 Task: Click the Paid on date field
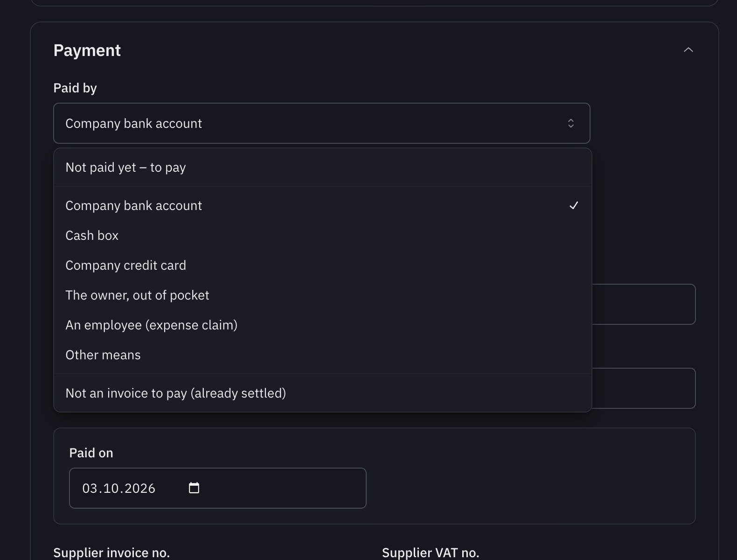[218, 488]
